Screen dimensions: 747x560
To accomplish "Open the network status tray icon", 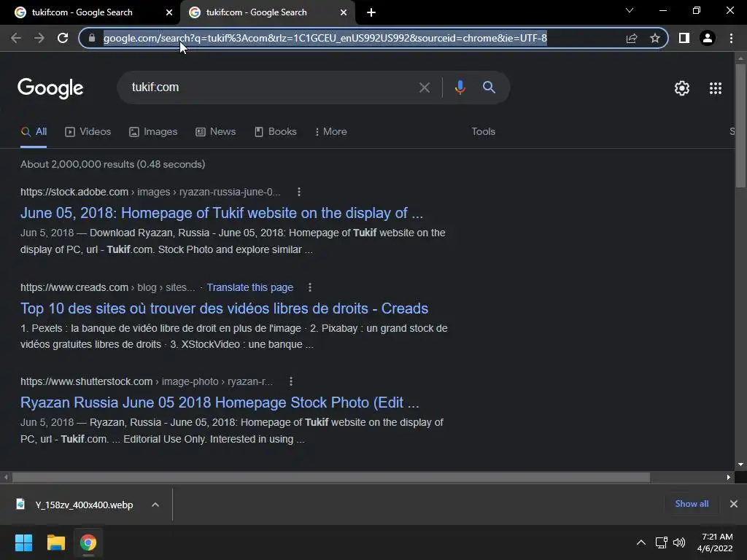I will [661, 542].
